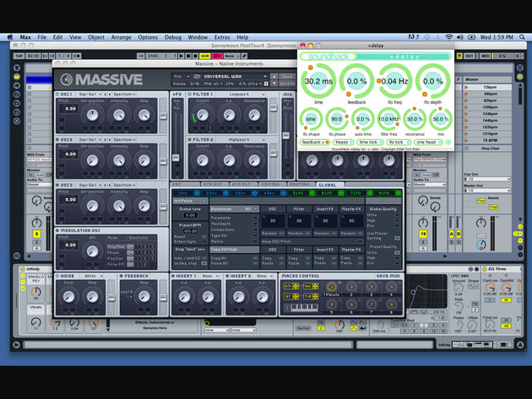Click the next preset up arrow in Massive
This screenshot has height=399, width=532.
point(274,76)
